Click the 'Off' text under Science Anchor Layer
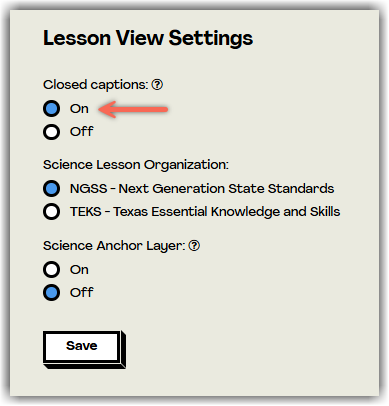Image resolution: width=389 pixels, height=406 pixels. pos(82,293)
